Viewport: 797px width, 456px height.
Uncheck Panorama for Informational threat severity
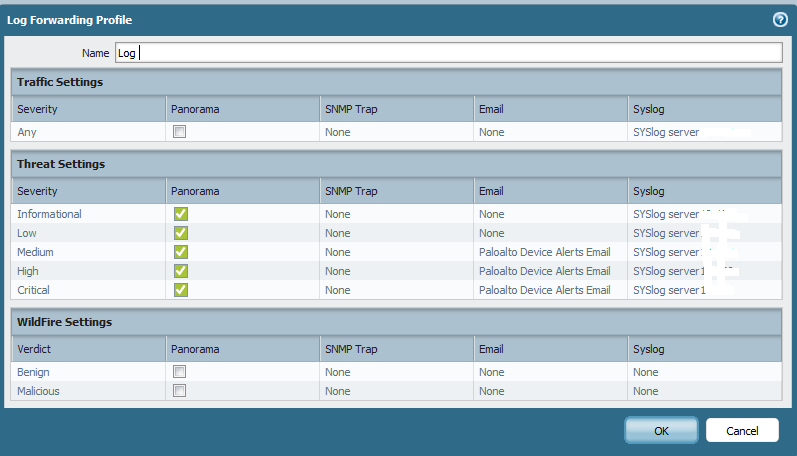pos(180,214)
